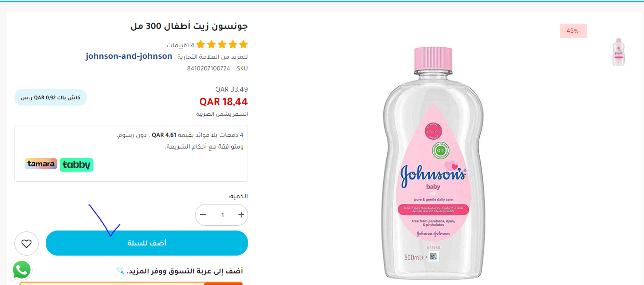The height and width of the screenshot is (285, 644).
Task: Select the small bottle thumbnail image
Action: pyautogui.click(x=618, y=52)
